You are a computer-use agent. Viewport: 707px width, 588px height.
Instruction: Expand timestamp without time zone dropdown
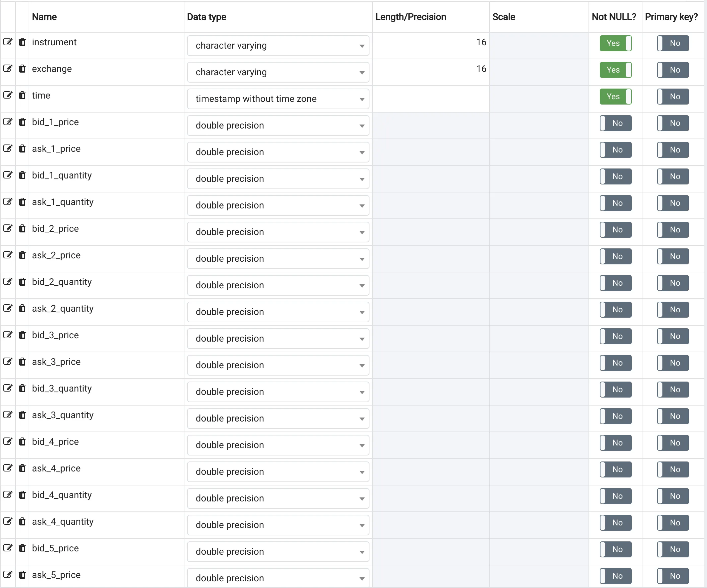click(x=278, y=99)
